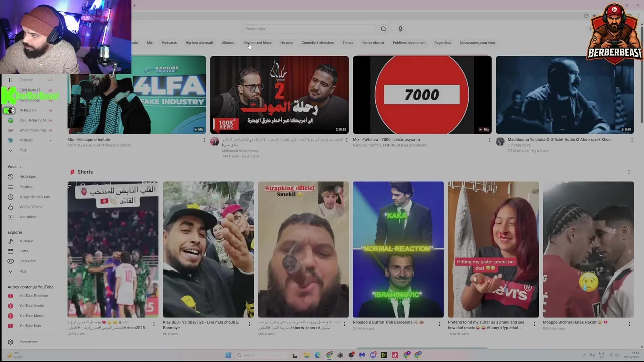This screenshot has height=362, width=644.
Task: Open YouTube Music link
Action: [31, 316]
